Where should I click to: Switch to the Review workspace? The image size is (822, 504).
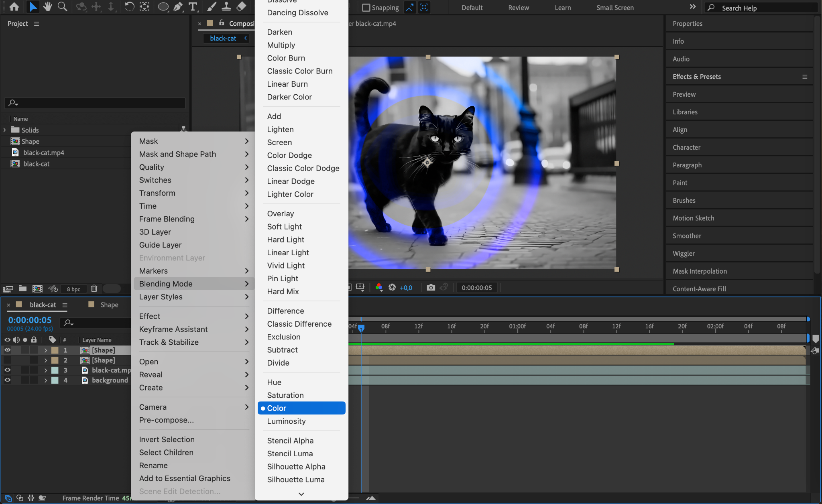518,8
